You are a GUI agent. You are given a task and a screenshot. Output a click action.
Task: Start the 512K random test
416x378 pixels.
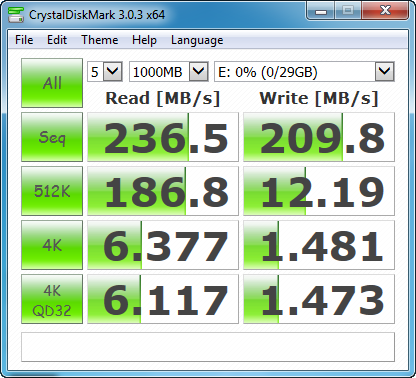(x=52, y=191)
